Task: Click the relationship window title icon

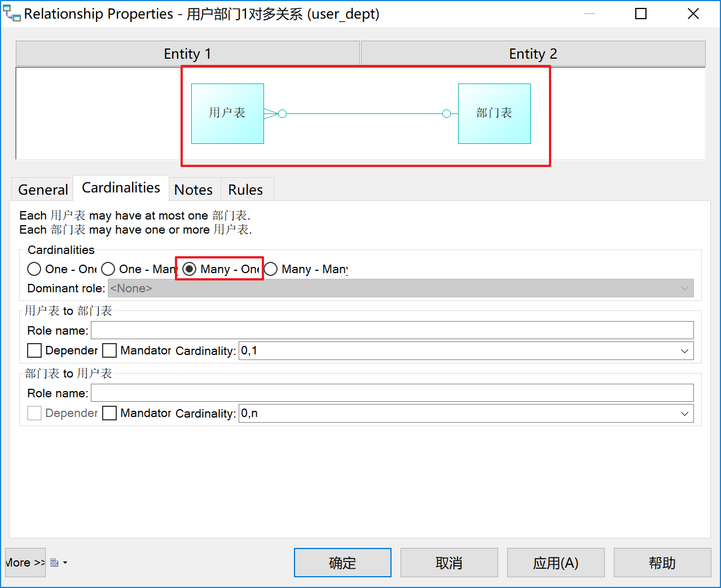Action: pos(11,14)
